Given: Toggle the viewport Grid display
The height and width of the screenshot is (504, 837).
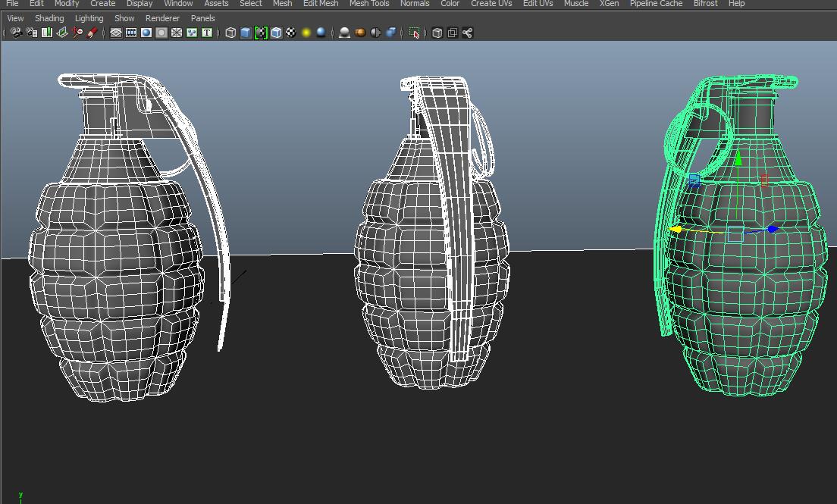Looking at the screenshot, I should click(x=116, y=33).
